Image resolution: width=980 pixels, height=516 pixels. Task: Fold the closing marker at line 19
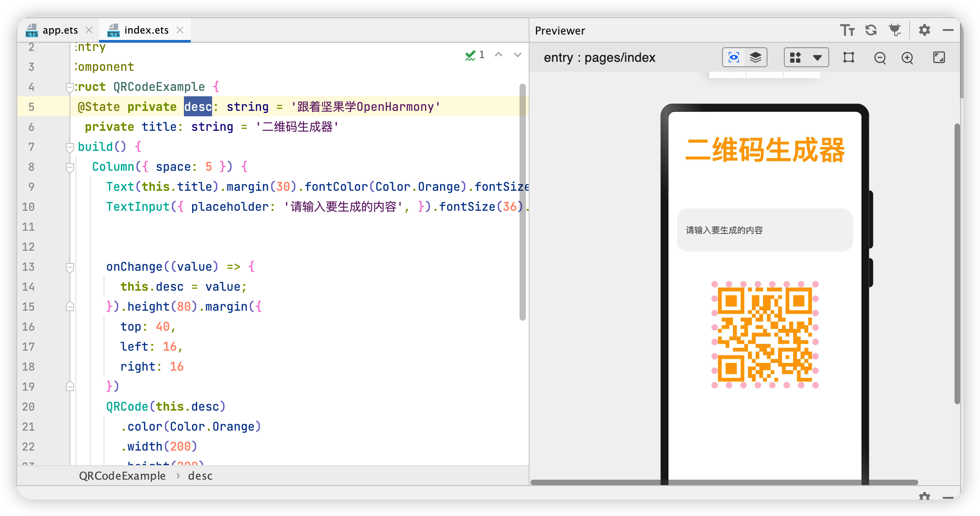click(70, 387)
